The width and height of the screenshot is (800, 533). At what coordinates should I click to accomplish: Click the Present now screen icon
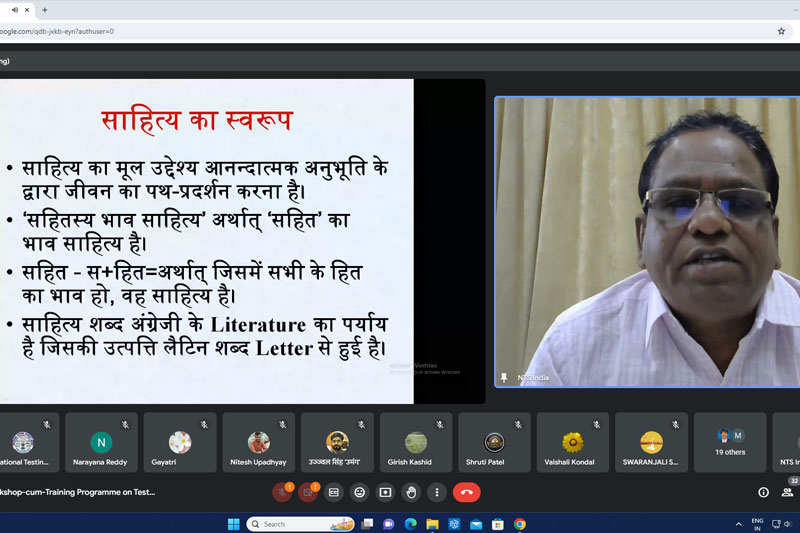click(386, 493)
